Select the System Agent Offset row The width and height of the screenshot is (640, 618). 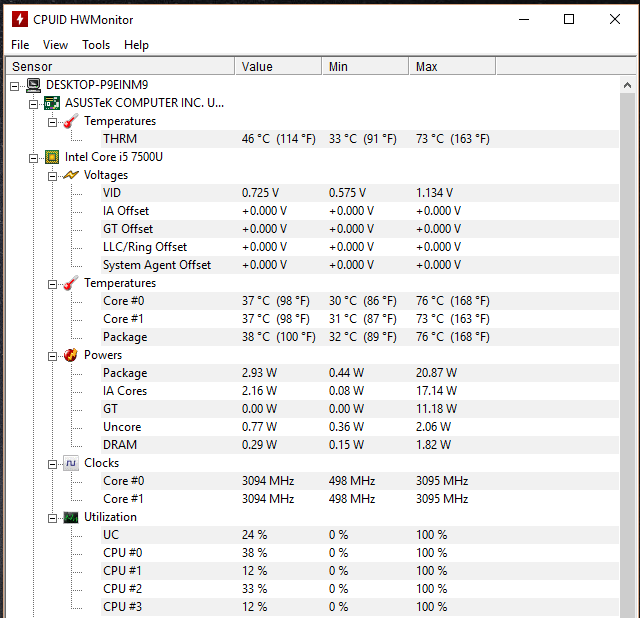(360, 265)
